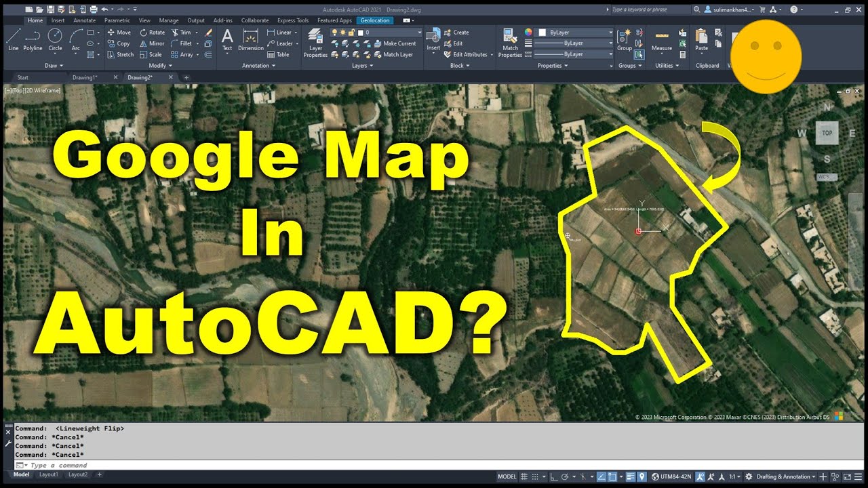
Task: Click the color wheel object color icon
Action: (529, 33)
